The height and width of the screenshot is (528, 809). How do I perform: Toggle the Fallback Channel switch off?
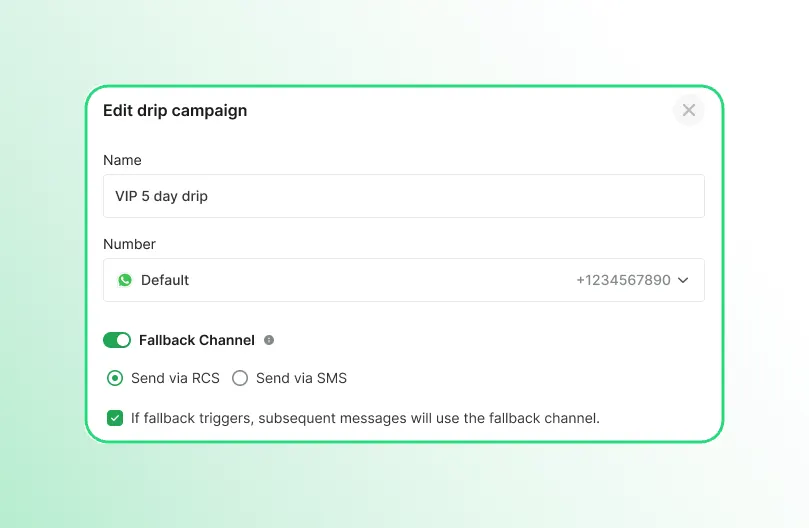coord(117,340)
